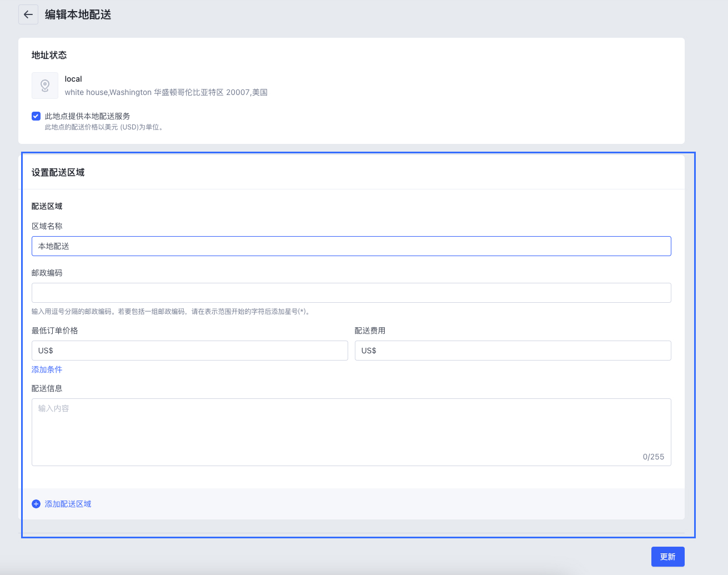Click the white house Washington address text
The height and width of the screenshot is (575, 728).
[x=166, y=92]
